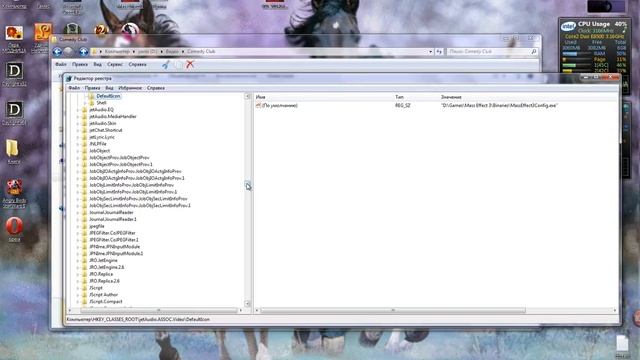This screenshot has width=640, height=360.
Task: Click Back arrow in Comedy Club Explorer window
Action: (x=57, y=52)
